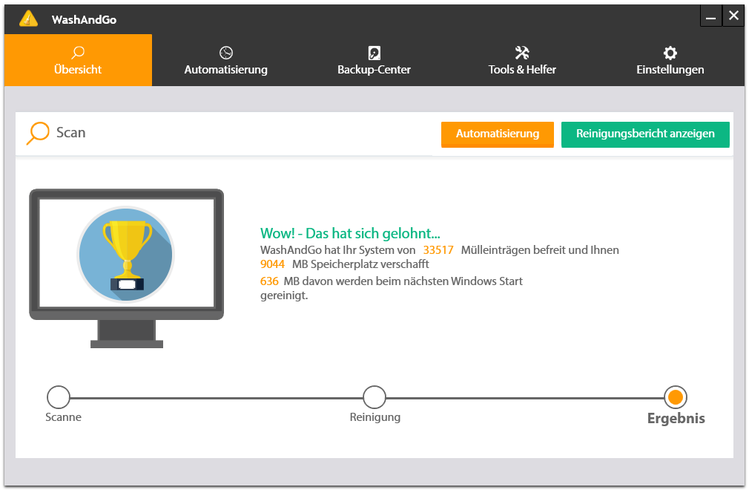Click the Reinigung step label

pos(375,417)
